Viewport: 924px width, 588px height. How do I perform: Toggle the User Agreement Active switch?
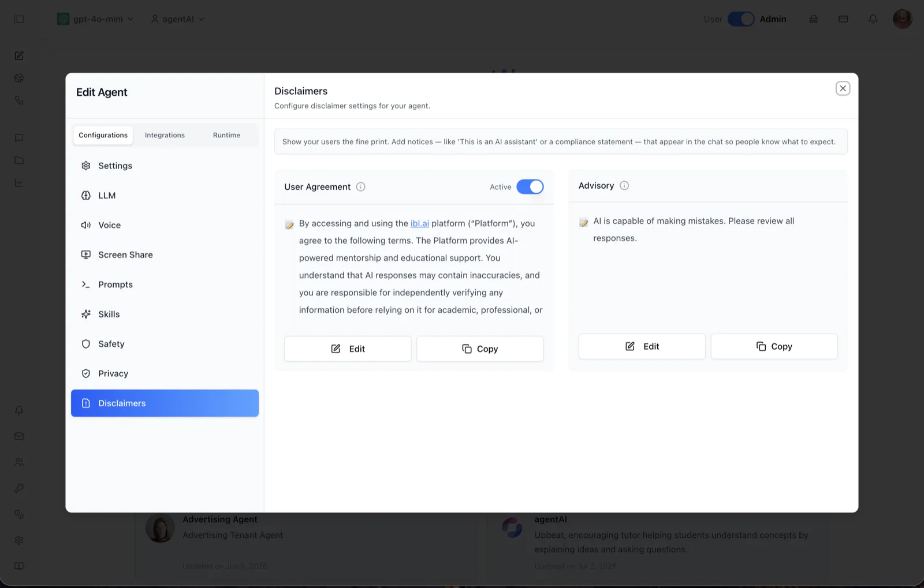pyautogui.click(x=530, y=187)
